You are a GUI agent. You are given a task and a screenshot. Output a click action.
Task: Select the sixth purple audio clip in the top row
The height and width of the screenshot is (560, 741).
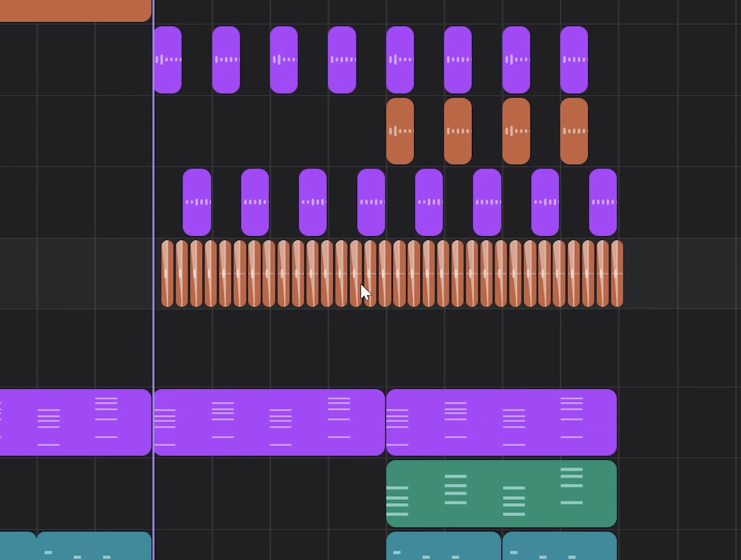458,60
